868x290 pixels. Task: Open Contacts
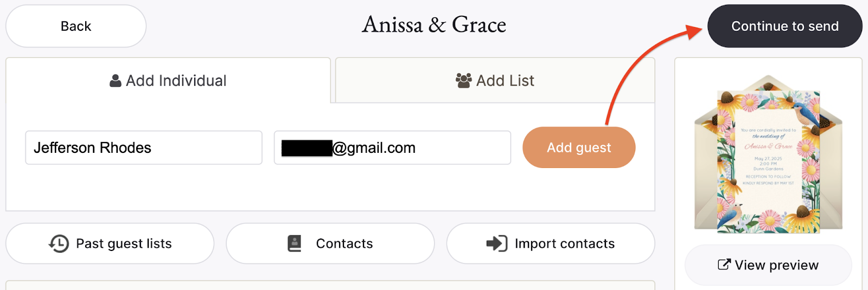point(330,243)
